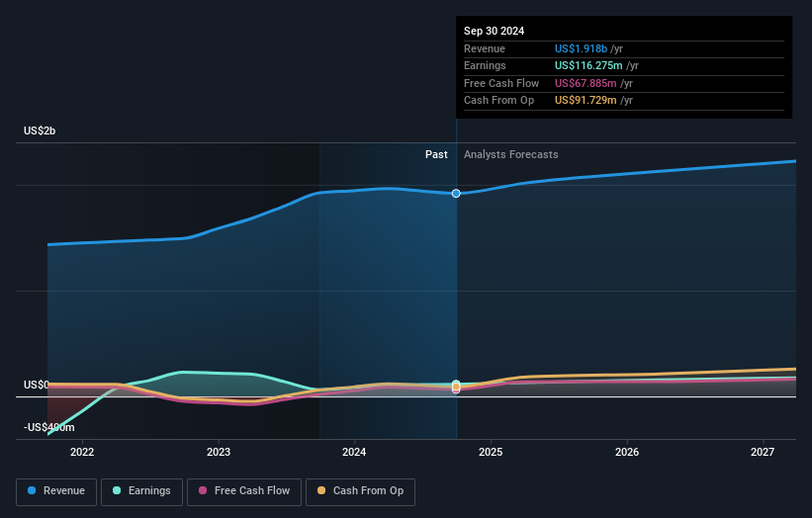Click the 2022 x-axis label
Screen dimensions: 812x518
(82, 453)
